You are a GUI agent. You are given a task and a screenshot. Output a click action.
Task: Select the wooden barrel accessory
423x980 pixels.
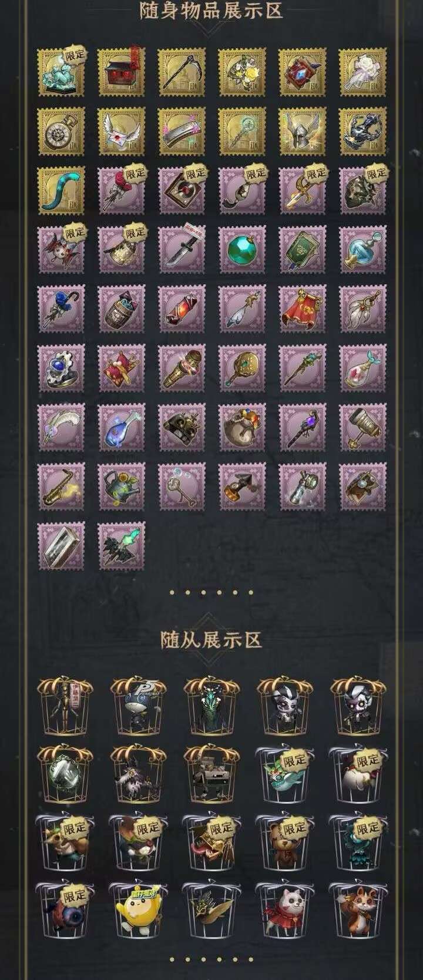122,308
